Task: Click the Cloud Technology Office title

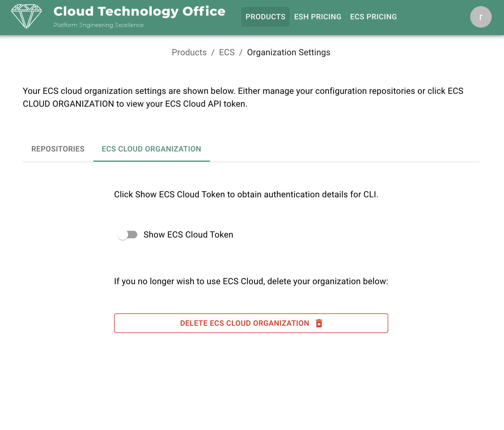Action: [139, 12]
